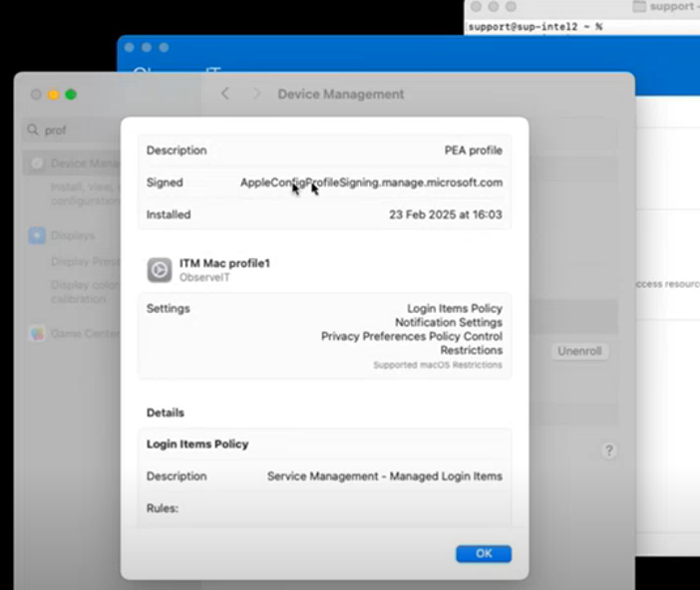Click the search magnifier icon in sidebar

point(33,130)
